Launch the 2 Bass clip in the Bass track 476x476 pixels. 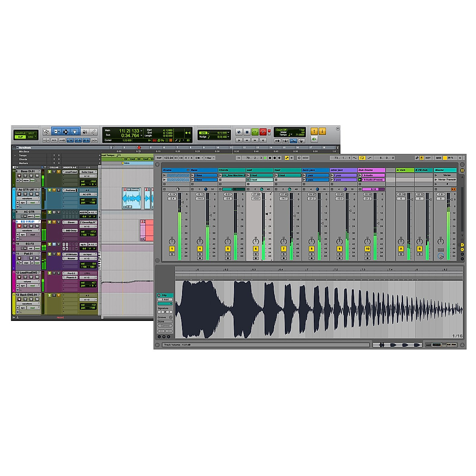click(x=193, y=175)
